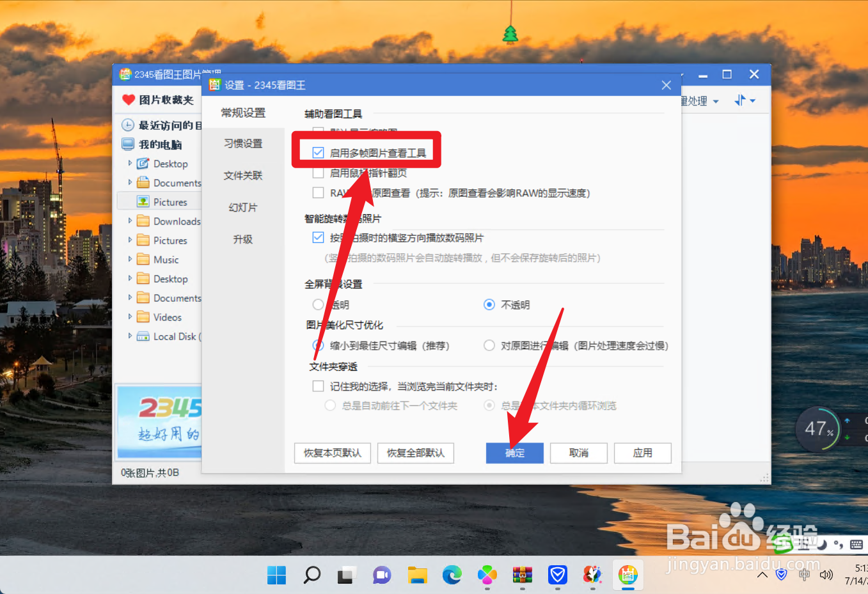
Task: Click the Videos folder icon
Action: [143, 317]
